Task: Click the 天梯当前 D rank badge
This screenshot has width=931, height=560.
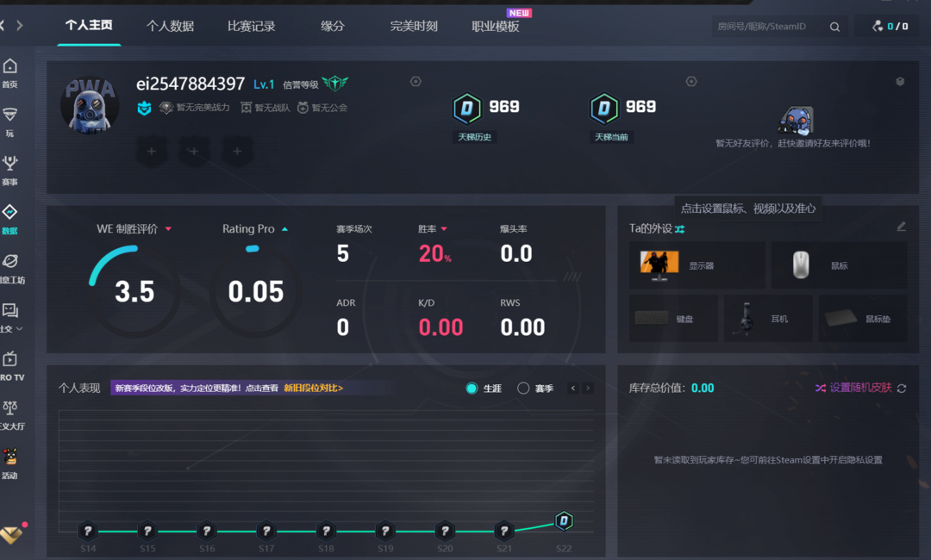Action: point(603,109)
